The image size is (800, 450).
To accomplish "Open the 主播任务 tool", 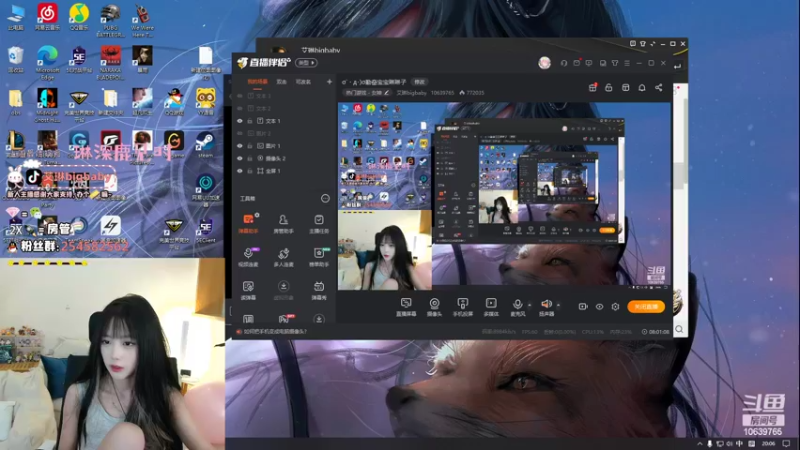I will point(319,223).
